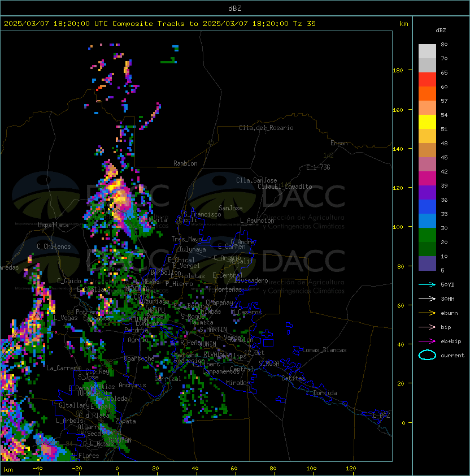470x476 pixels.
Task: Select the yellow eburn arrow legend symbol
Action: 427,313
